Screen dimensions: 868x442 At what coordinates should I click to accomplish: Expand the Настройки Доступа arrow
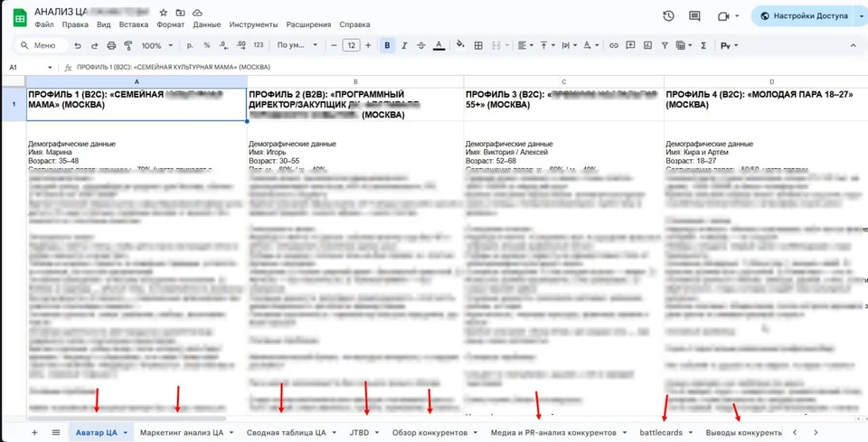click(x=861, y=16)
